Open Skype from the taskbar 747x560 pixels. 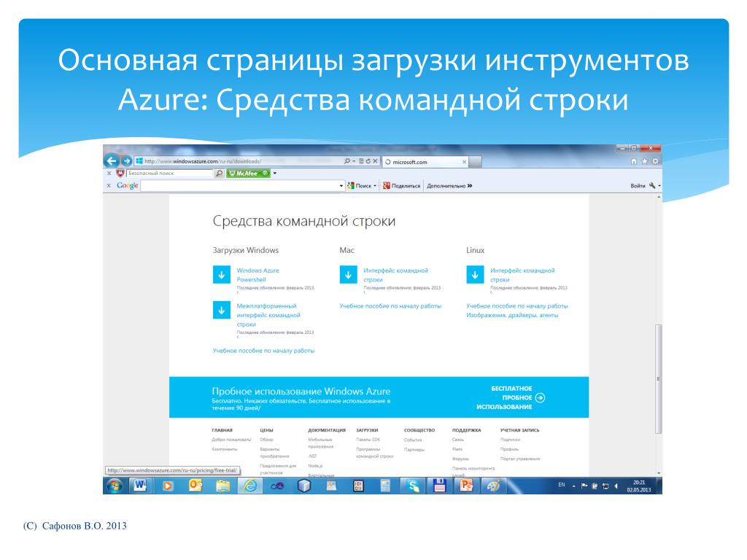[413, 486]
